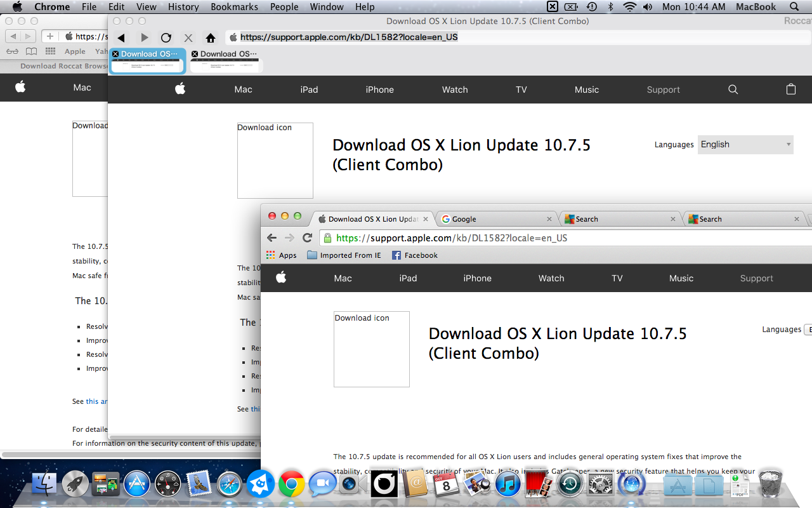Open the search magnifier in Roccat window's Apple nav
This screenshot has width=812, height=508.
(733, 90)
